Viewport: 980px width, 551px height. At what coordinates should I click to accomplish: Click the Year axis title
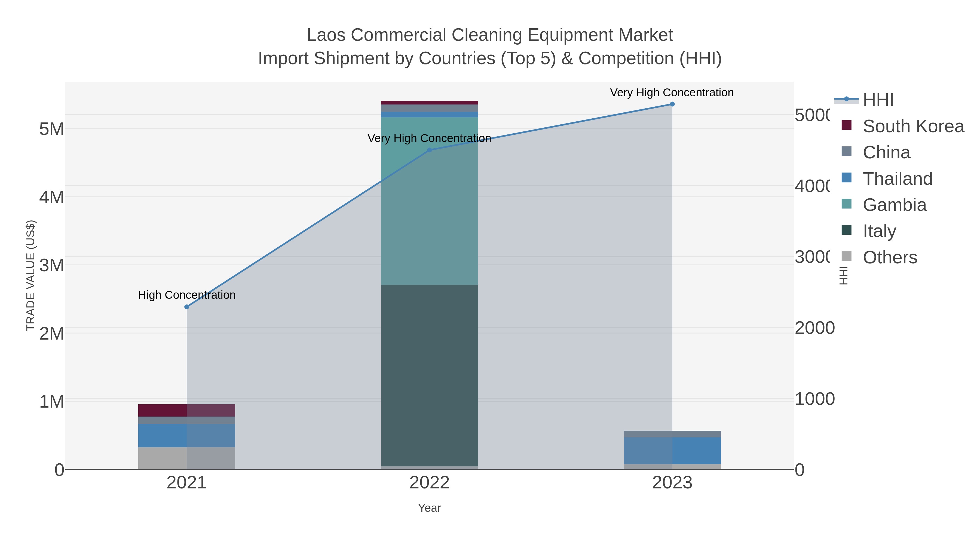click(x=430, y=508)
